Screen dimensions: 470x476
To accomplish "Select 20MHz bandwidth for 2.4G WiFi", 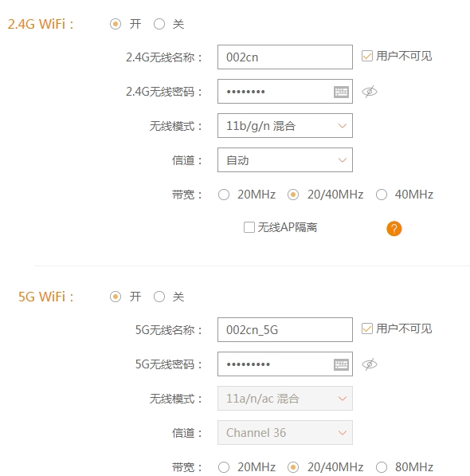I will tap(224, 195).
